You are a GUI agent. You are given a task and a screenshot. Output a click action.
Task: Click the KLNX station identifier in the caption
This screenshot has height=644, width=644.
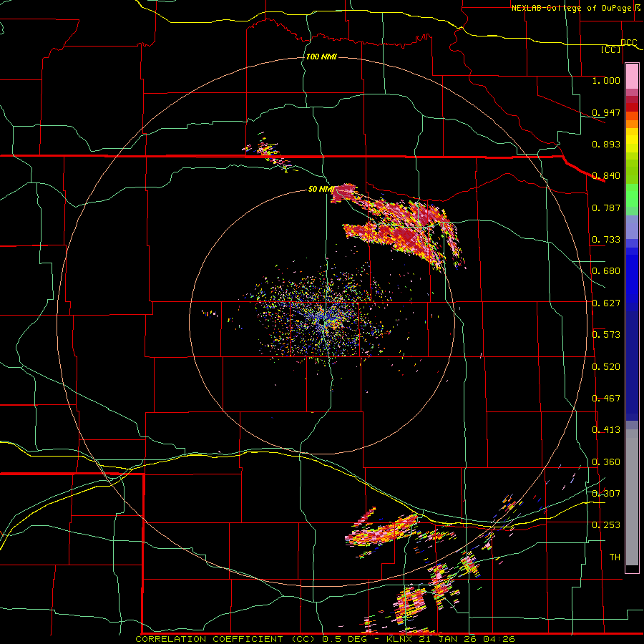point(399,639)
